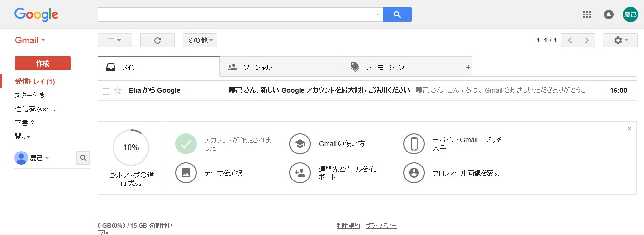Image resolution: width=644 pixels, height=235 pixels.
Task: Click the Google logo
Action: pyautogui.click(x=37, y=14)
